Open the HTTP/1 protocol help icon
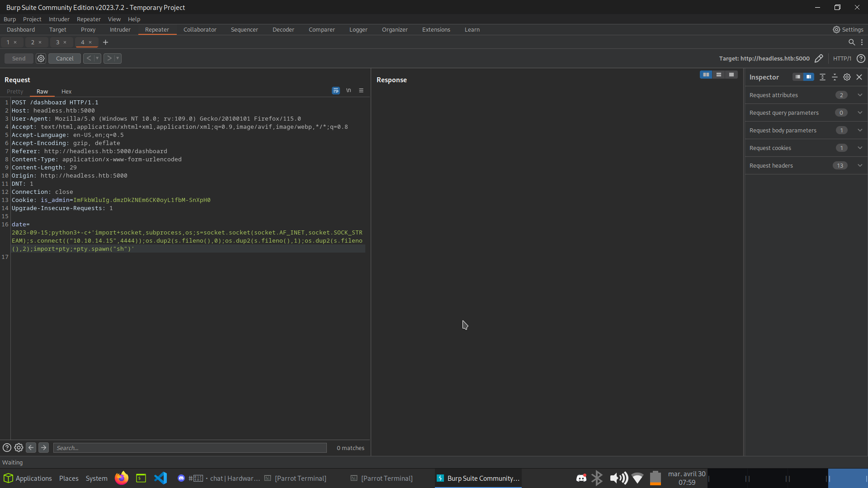 (x=860, y=59)
